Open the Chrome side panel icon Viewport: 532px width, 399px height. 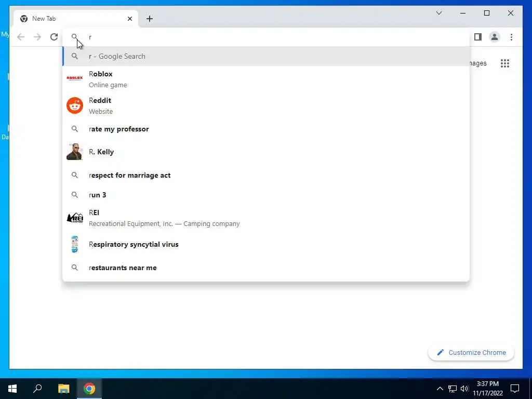pos(478,37)
